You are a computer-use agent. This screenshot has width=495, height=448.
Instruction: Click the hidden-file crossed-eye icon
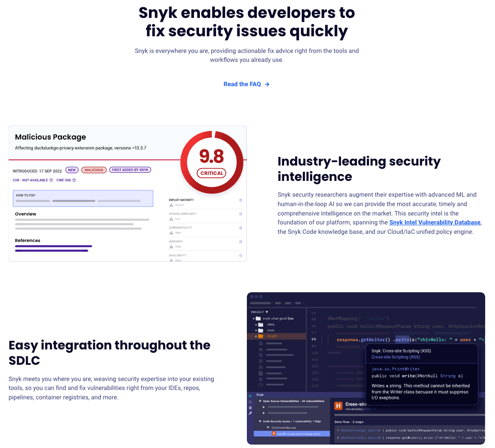click(261, 349)
